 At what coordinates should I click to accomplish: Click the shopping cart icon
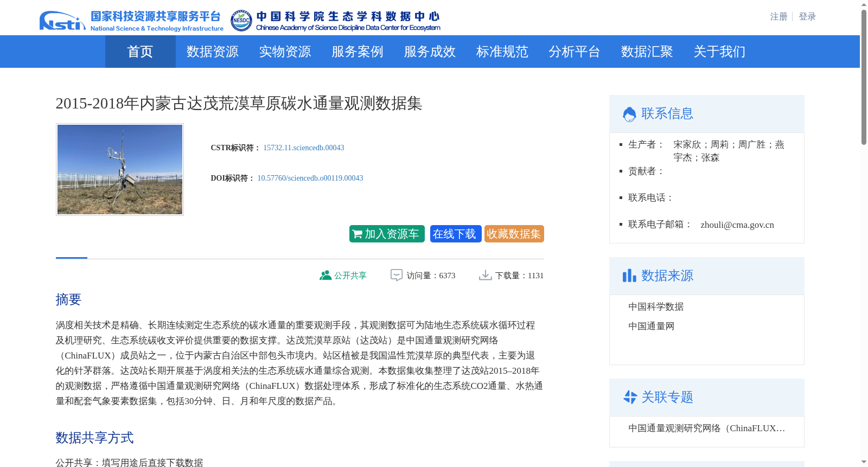[x=358, y=234]
